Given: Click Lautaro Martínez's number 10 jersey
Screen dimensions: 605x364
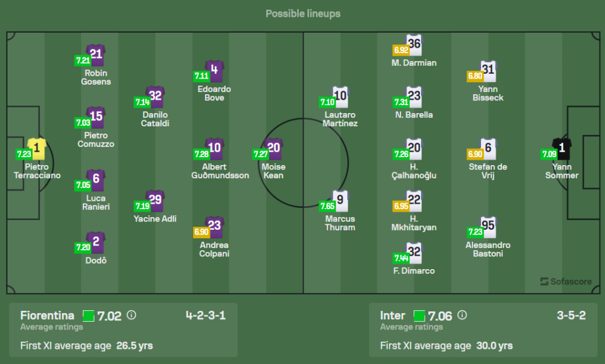Looking at the screenshot, I should (x=341, y=96).
